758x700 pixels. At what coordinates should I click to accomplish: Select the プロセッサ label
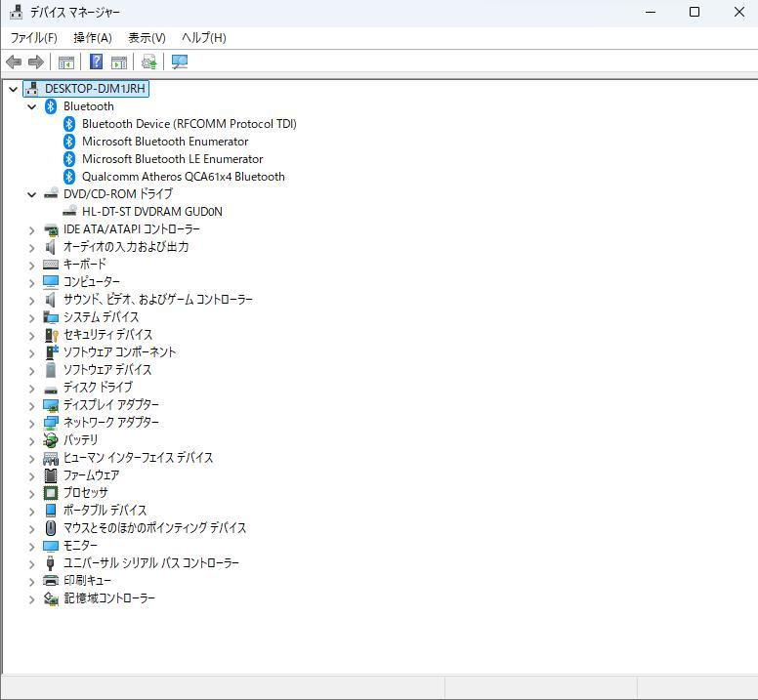(x=86, y=493)
